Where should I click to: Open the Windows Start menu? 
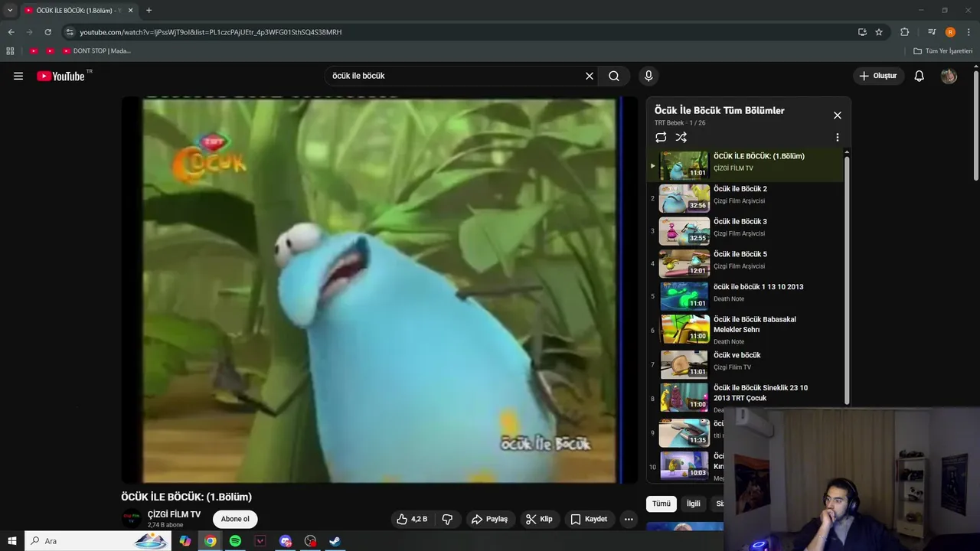coord(12,541)
